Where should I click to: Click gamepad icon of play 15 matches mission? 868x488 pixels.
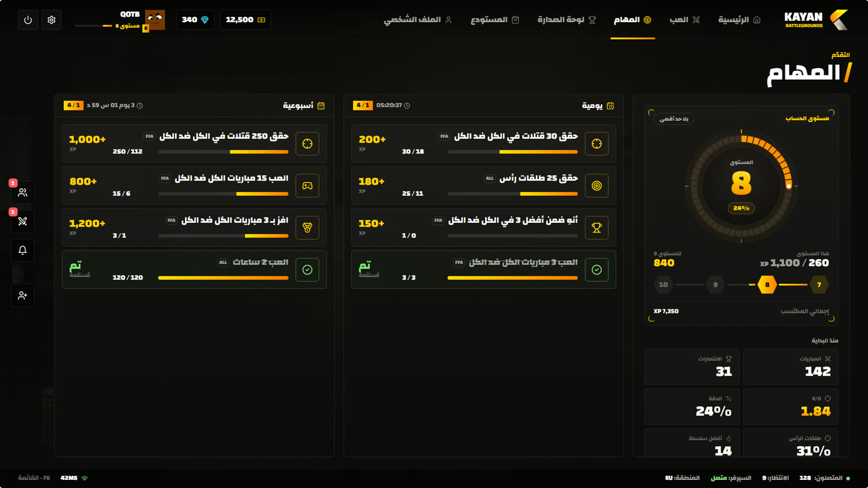point(308,185)
